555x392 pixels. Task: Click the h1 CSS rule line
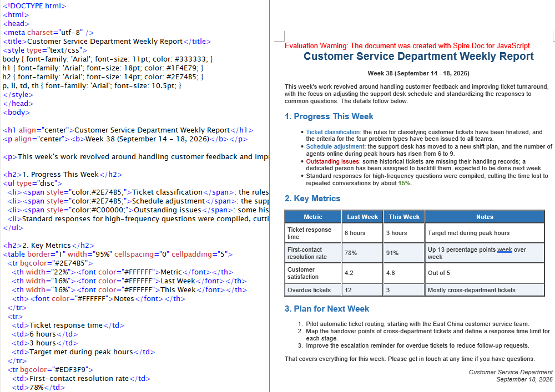coord(103,68)
